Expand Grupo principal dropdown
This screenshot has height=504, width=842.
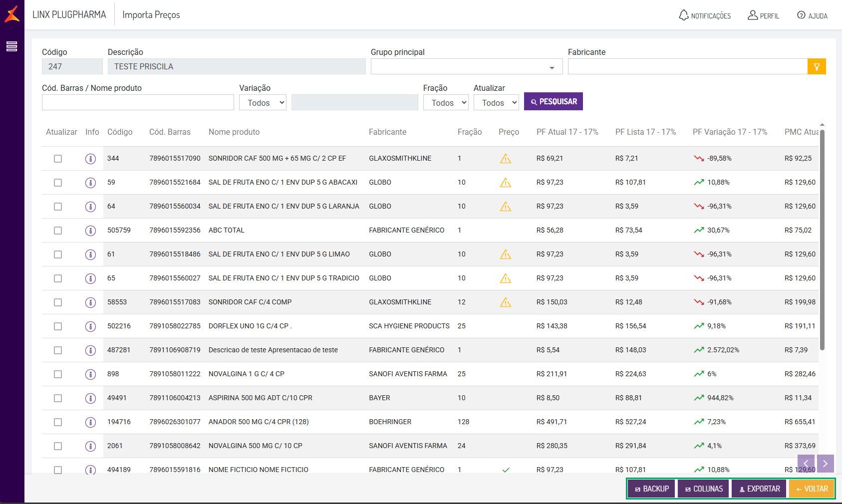467,66
